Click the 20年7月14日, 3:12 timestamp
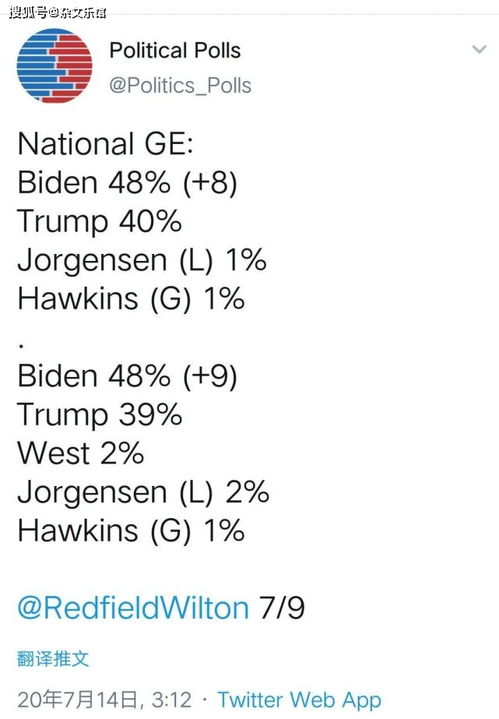 [x=105, y=700]
